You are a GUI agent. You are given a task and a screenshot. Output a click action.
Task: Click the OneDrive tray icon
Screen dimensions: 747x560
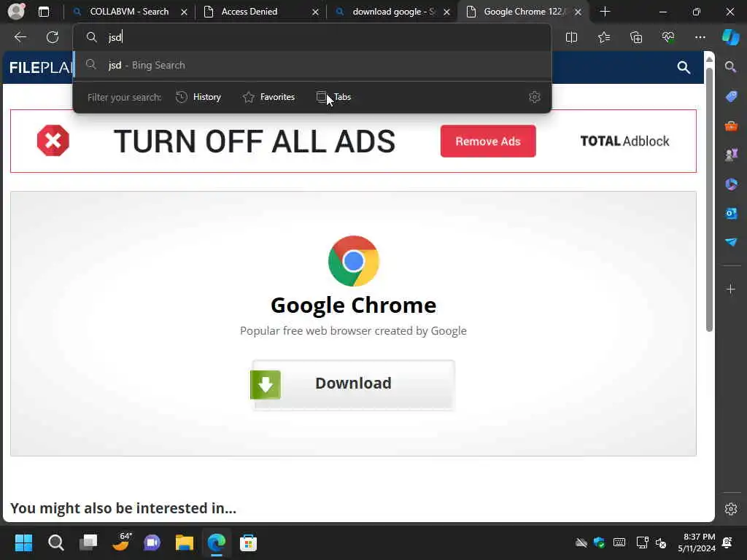(581, 542)
